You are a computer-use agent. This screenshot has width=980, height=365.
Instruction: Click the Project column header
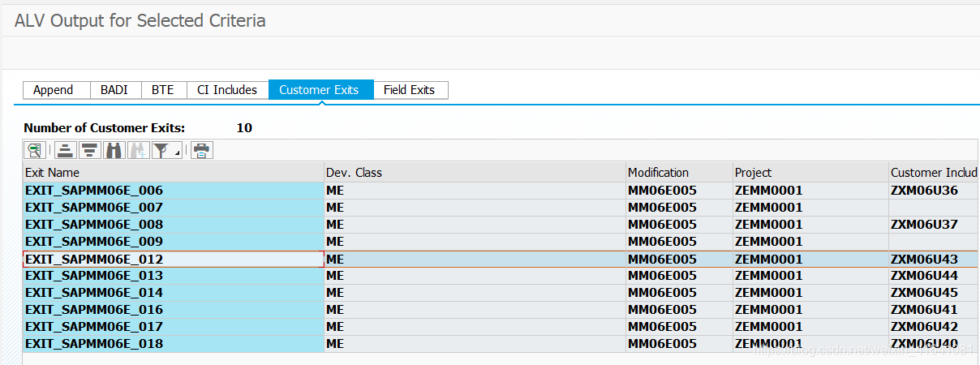point(810,173)
